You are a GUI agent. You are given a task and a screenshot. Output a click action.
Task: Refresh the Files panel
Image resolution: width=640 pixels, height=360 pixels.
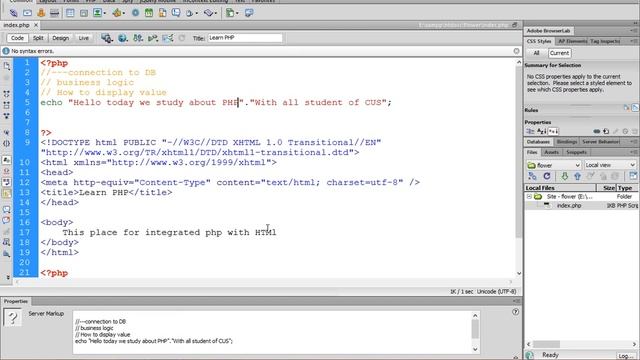click(547, 176)
